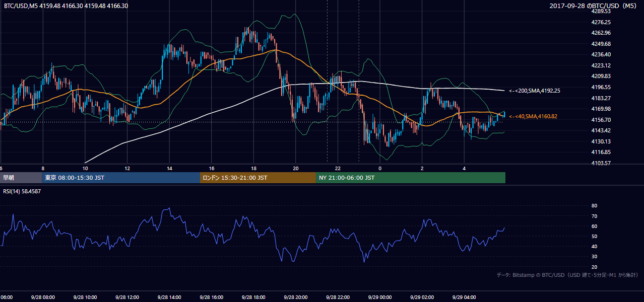644x302 pixels.
Task: Click the 9/28 10:00 time label
Action: pyautogui.click(x=85, y=297)
